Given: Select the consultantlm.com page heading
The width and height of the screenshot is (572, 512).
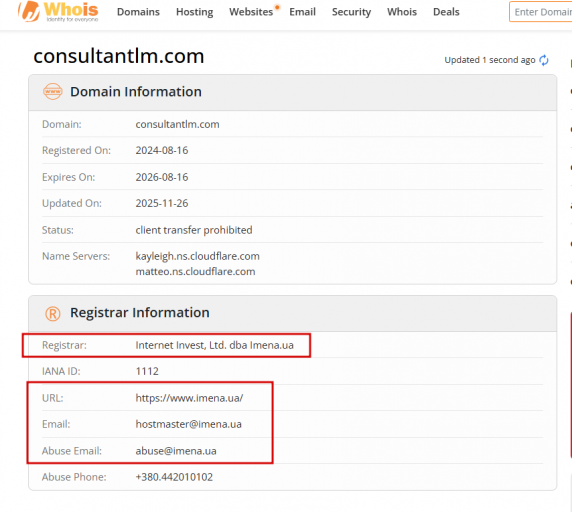Looking at the screenshot, I should [x=119, y=56].
